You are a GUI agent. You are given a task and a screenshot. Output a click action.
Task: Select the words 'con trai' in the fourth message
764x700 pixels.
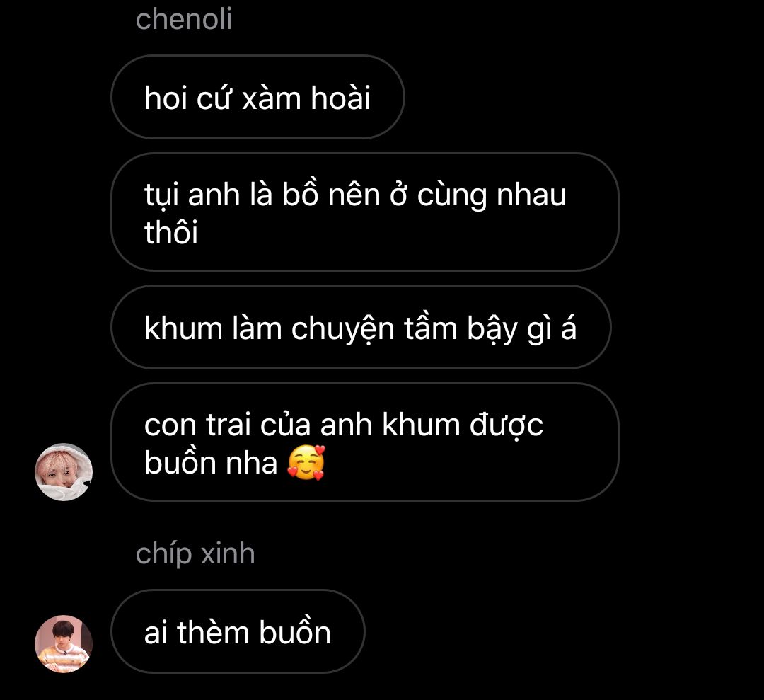(197, 425)
